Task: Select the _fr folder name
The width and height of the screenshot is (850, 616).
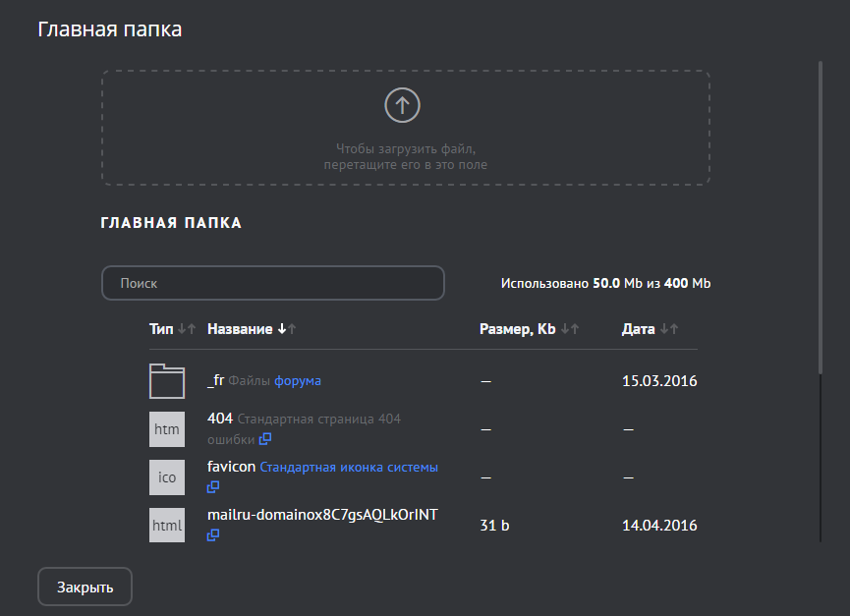Action: pyautogui.click(x=216, y=380)
